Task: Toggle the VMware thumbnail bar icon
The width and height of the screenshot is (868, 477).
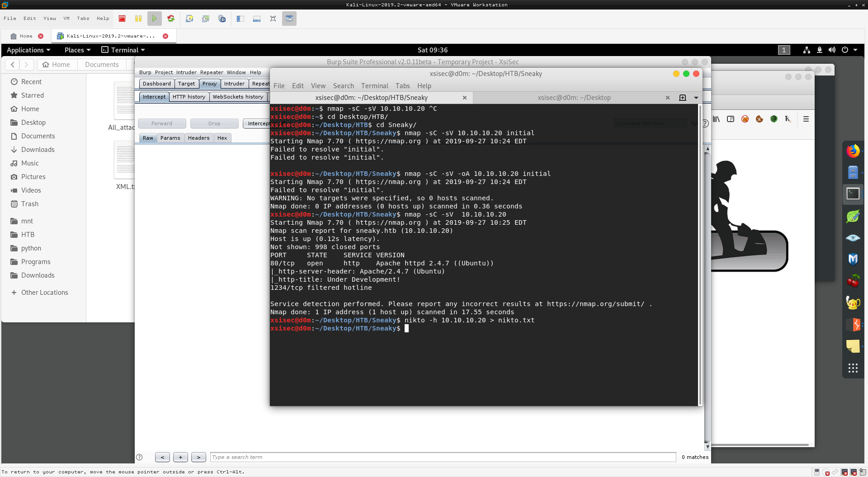Action: coord(257,19)
